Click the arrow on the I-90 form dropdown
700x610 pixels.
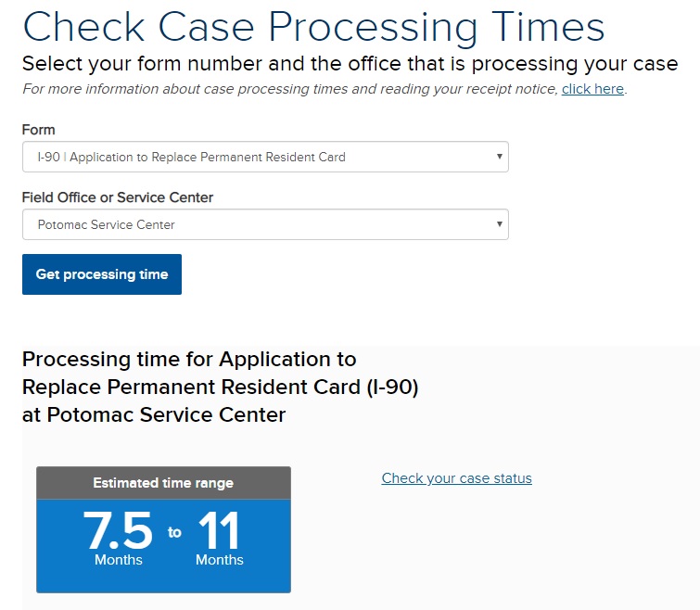point(500,157)
